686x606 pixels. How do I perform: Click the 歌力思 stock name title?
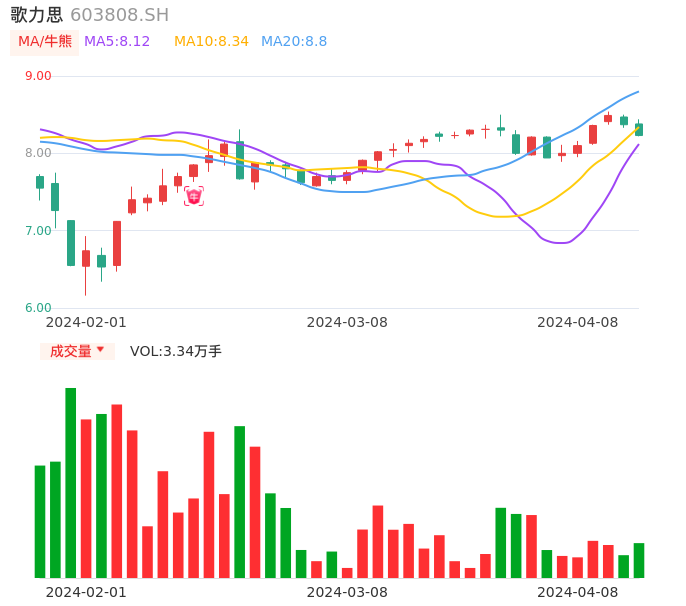(x=37, y=15)
